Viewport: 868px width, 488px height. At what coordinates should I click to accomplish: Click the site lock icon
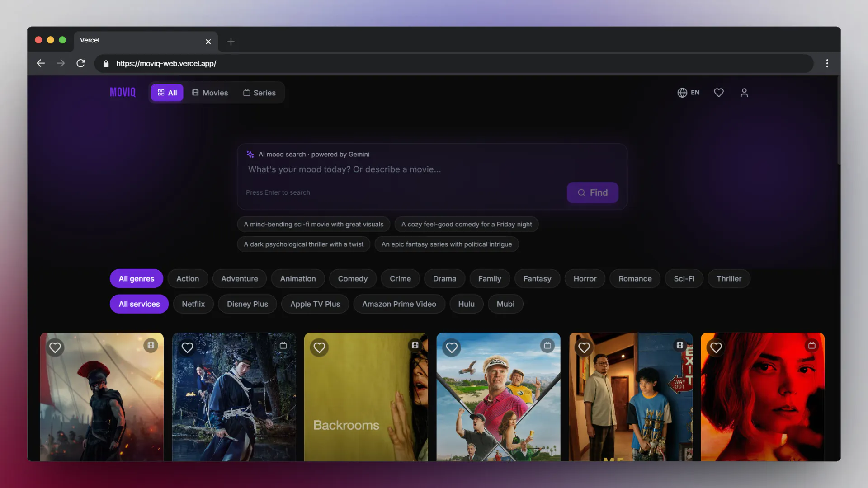pyautogui.click(x=106, y=64)
